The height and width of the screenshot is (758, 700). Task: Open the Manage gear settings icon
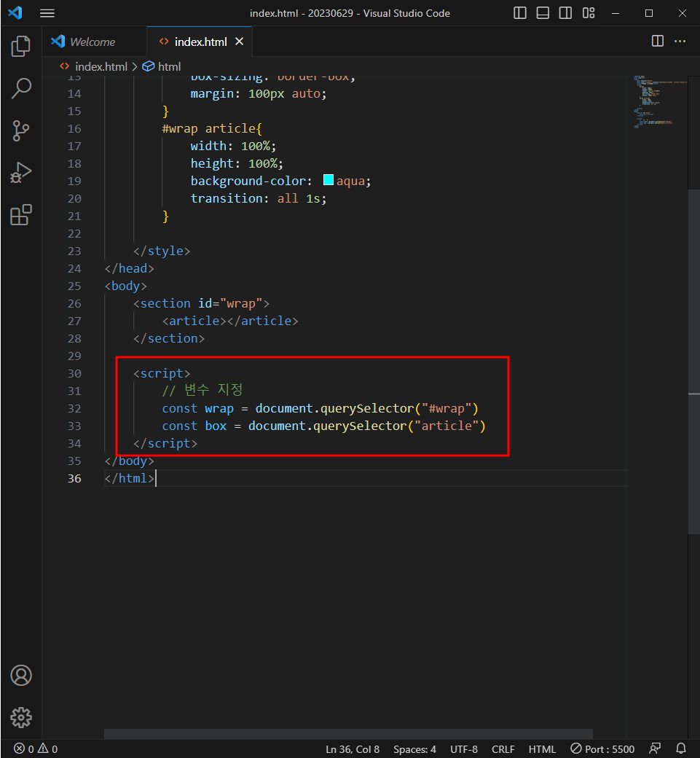pos(21,717)
